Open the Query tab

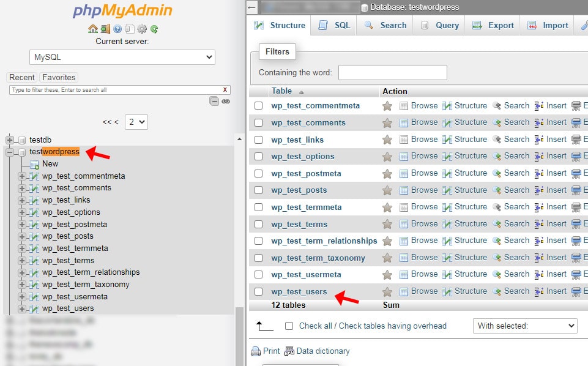(439, 25)
